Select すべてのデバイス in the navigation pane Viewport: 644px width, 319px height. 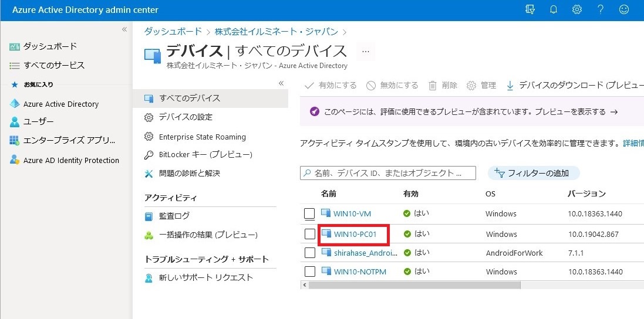pyautogui.click(x=210, y=98)
